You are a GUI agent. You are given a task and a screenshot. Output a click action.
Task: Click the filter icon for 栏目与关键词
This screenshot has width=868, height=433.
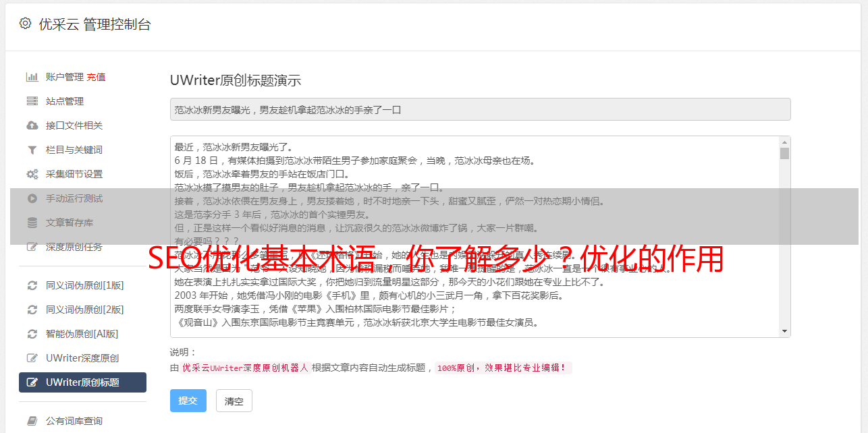32,150
